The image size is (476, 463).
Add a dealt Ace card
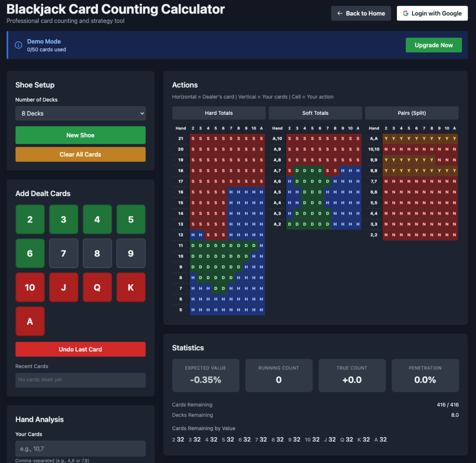[30, 321]
